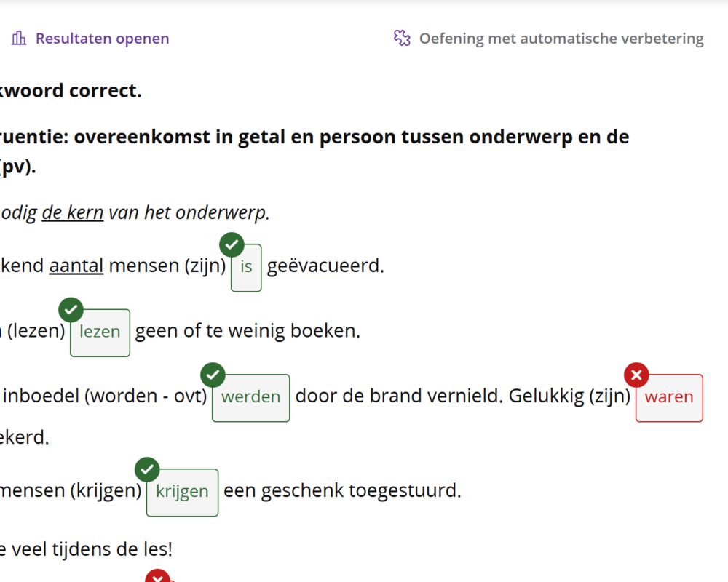
Task: Click the underlined word 'aantal'
Action: click(76, 266)
